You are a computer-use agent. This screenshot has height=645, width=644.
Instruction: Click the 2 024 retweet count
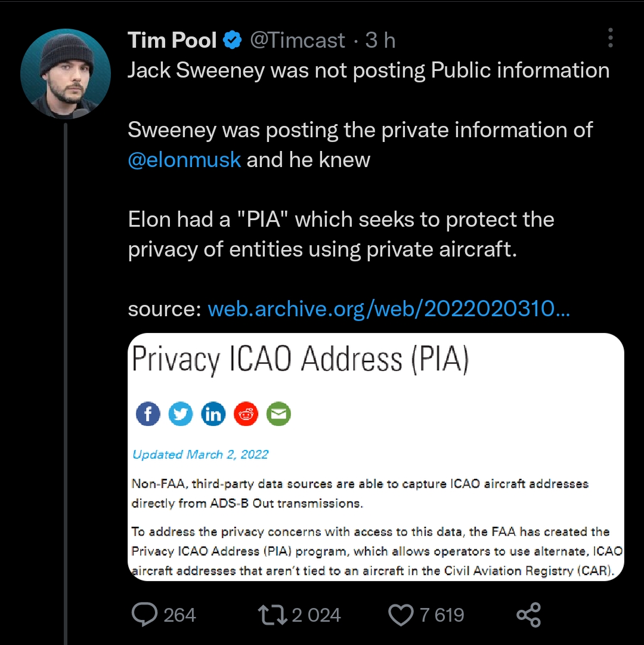316,615
